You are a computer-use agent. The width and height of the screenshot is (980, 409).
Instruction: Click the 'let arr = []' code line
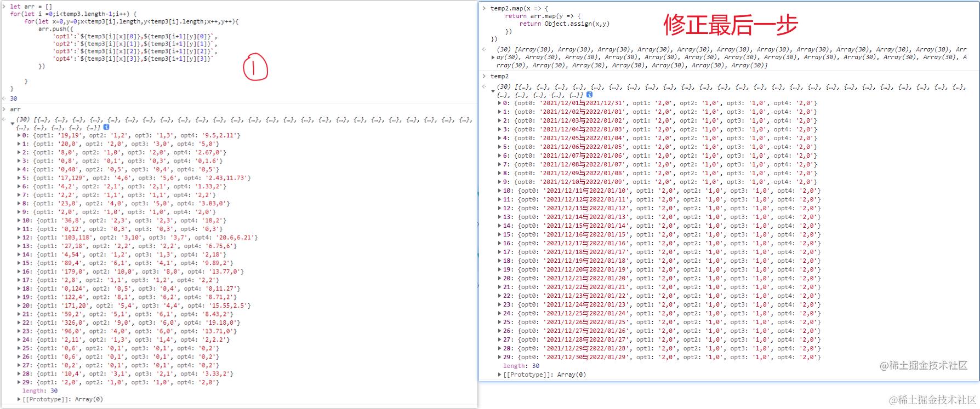pyautogui.click(x=31, y=7)
